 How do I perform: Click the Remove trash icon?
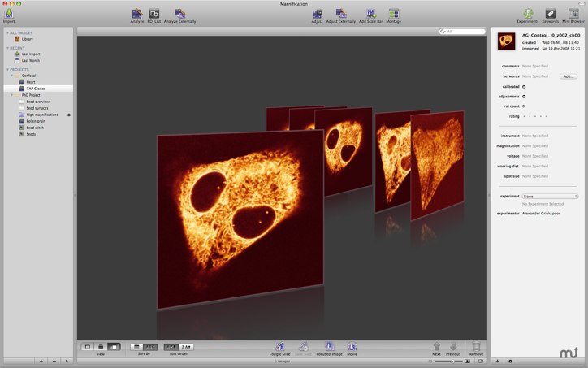click(x=476, y=347)
